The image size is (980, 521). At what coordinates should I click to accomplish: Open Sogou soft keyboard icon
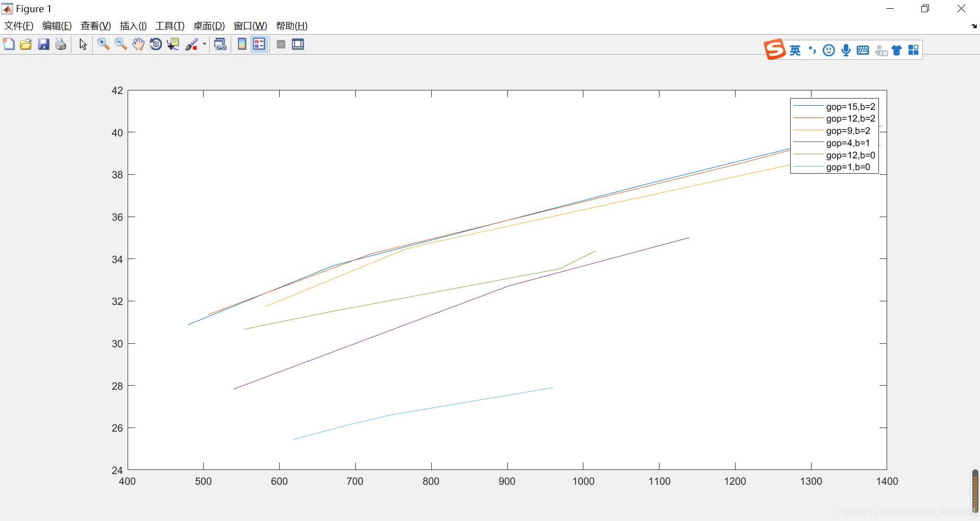pyautogui.click(x=863, y=50)
